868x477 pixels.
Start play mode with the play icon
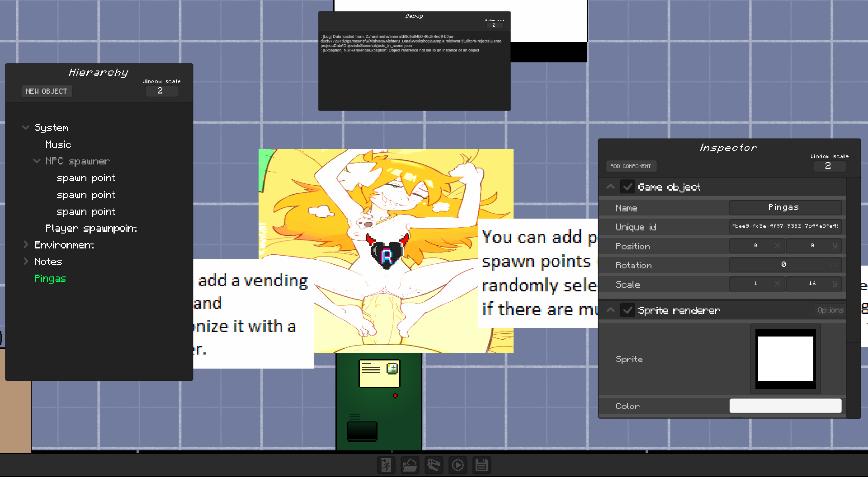point(458,465)
